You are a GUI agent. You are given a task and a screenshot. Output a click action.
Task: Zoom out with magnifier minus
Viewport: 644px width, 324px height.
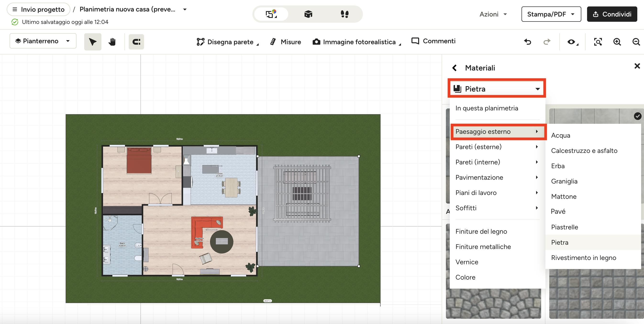tap(636, 42)
